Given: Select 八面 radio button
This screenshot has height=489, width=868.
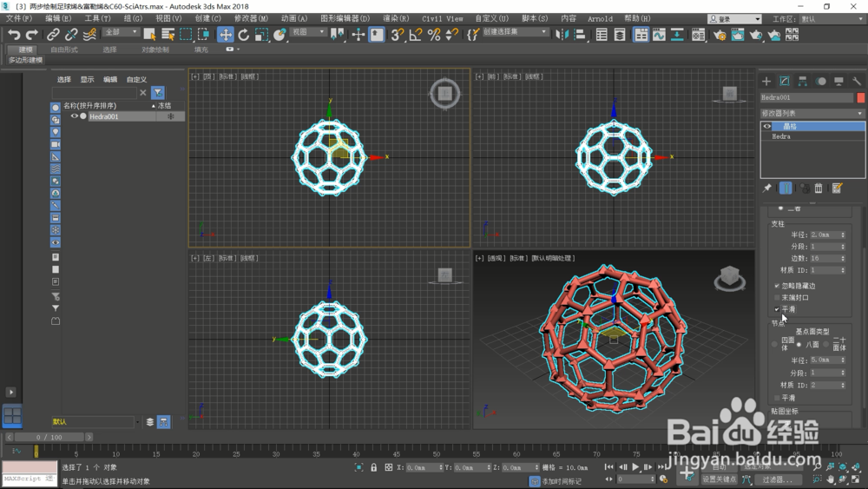Looking at the screenshot, I should 799,344.
